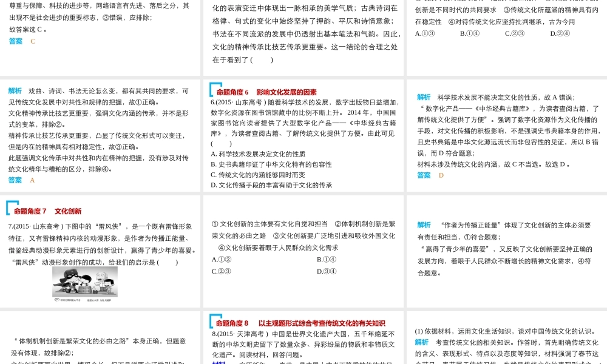607x364 pixels.
Task: Click statement "④文化创新要着眼于人民群众的文化需求"
Action: click(x=278, y=248)
